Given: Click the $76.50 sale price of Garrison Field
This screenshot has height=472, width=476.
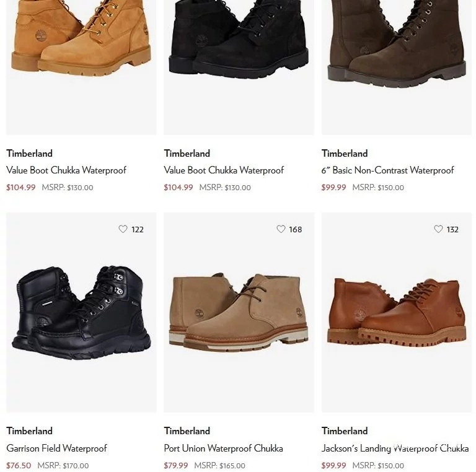Looking at the screenshot, I should coord(19,465).
